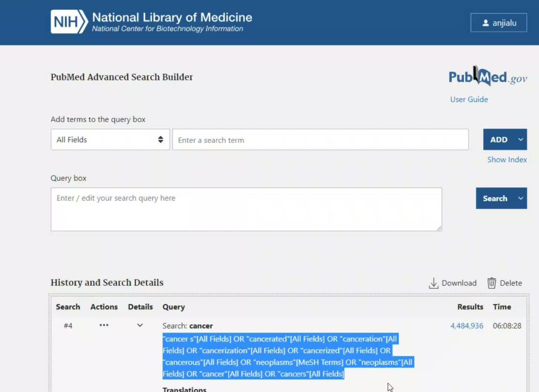Click the National Center for Biotechnology Information subtitle

point(167,29)
